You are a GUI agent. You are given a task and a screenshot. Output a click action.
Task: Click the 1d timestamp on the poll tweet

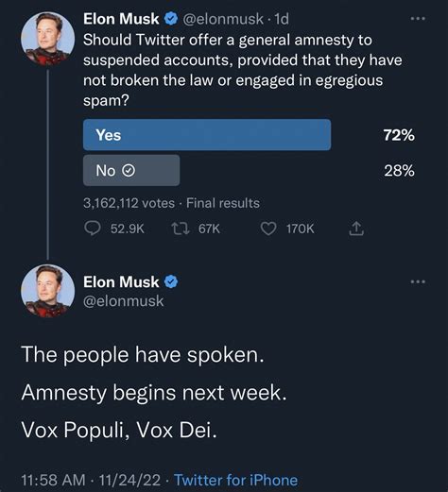pyautogui.click(x=282, y=19)
